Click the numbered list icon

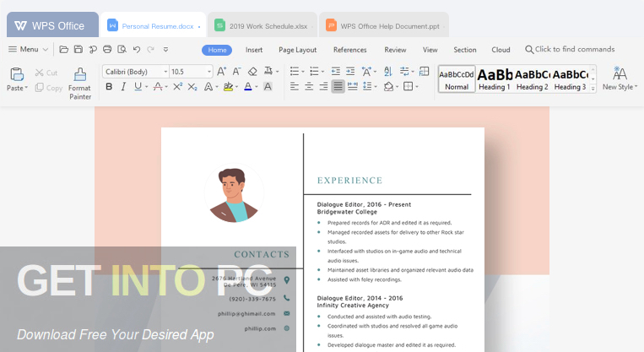click(x=314, y=72)
